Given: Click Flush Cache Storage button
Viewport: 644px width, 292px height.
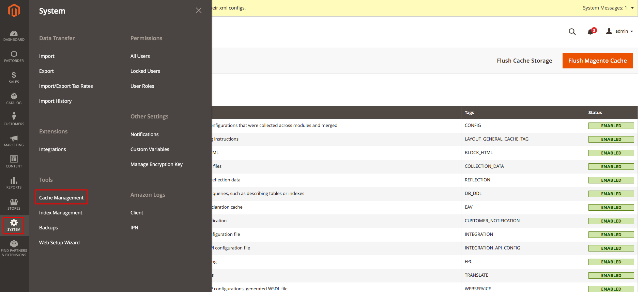Looking at the screenshot, I should pos(524,61).
